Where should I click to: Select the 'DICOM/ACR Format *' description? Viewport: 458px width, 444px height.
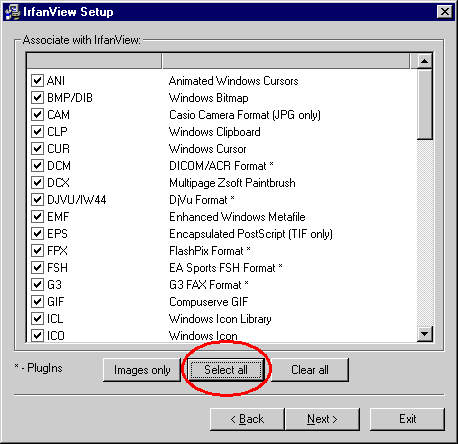point(221,166)
